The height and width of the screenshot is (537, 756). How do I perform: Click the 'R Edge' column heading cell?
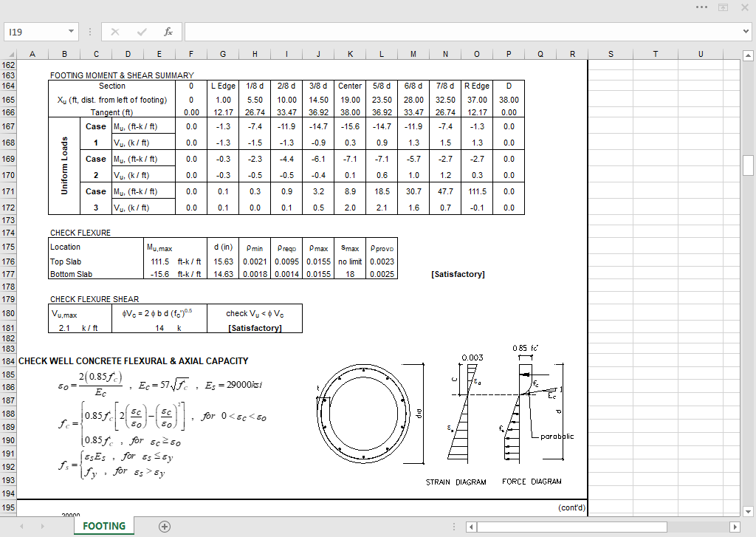tap(477, 86)
